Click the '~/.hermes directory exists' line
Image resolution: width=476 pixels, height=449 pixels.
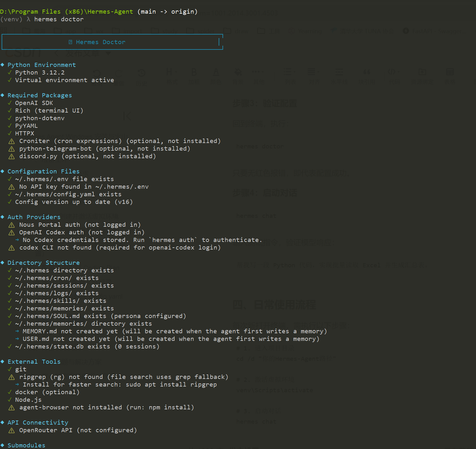pyautogui.click(x=64, y=270)
